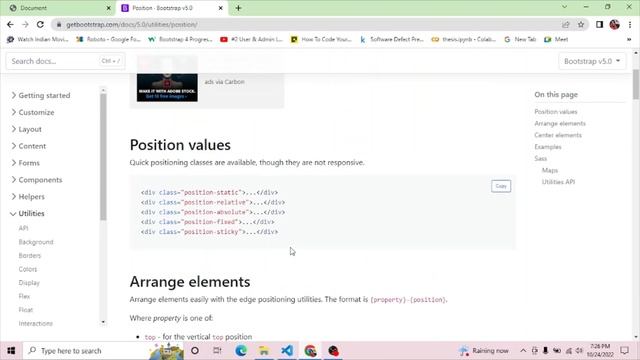Launch Microsoft Edge from the taskbar
640x360 pixels.
241,351
